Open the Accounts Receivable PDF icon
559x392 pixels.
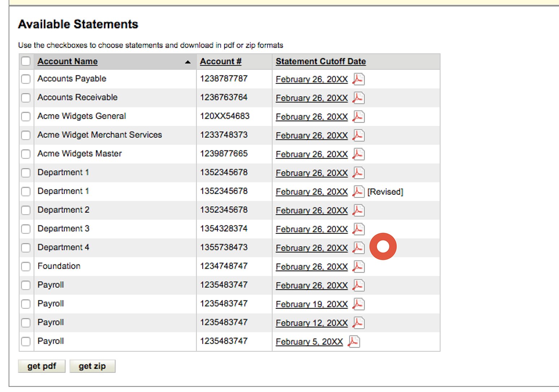(358, 98)
